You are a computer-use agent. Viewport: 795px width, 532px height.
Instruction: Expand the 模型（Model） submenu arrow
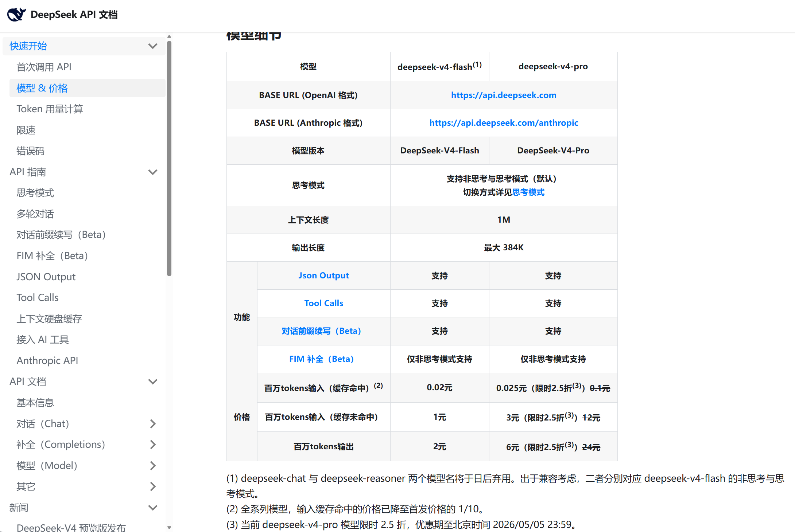point(153,466)
